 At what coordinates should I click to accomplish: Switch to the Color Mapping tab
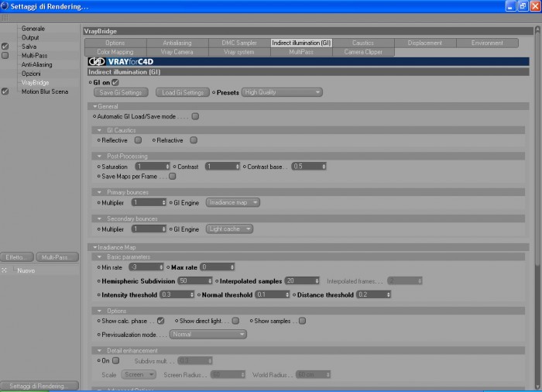pos(115,52)
